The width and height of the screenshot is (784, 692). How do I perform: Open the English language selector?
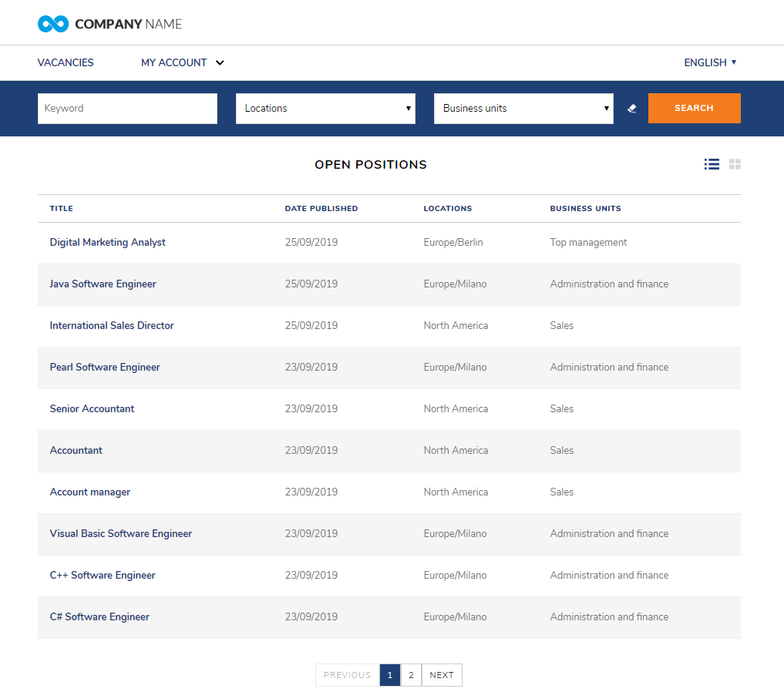coord(708,62)
